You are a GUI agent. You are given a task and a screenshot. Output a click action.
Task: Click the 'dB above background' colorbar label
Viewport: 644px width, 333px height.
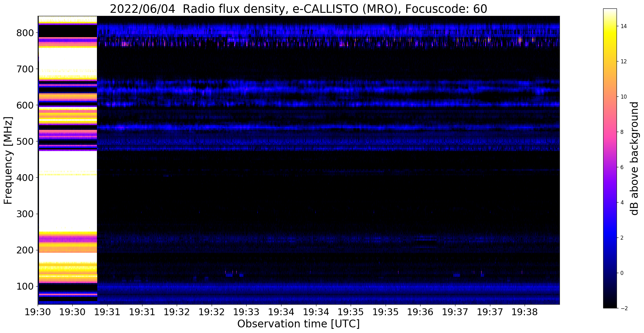tap(634, 158)
